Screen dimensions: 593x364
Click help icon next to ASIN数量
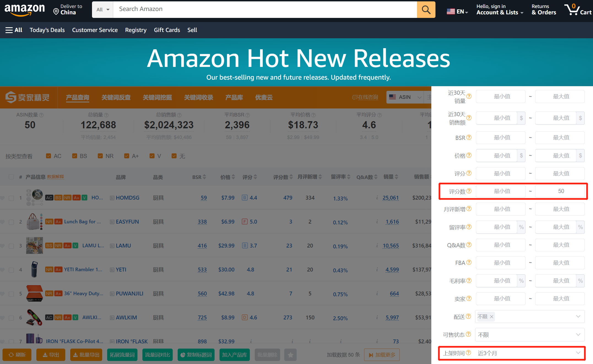coord(41,115)
